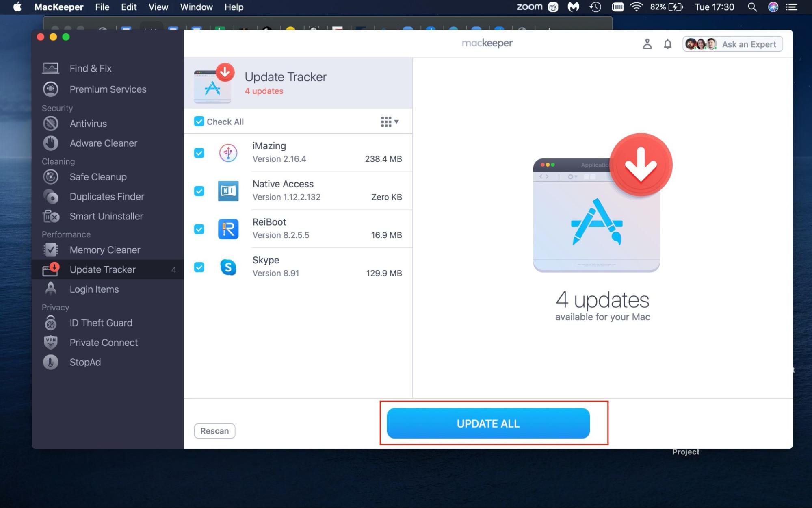
Task: Click the clock showing Tue 17:30
Action: coord(714,7)
